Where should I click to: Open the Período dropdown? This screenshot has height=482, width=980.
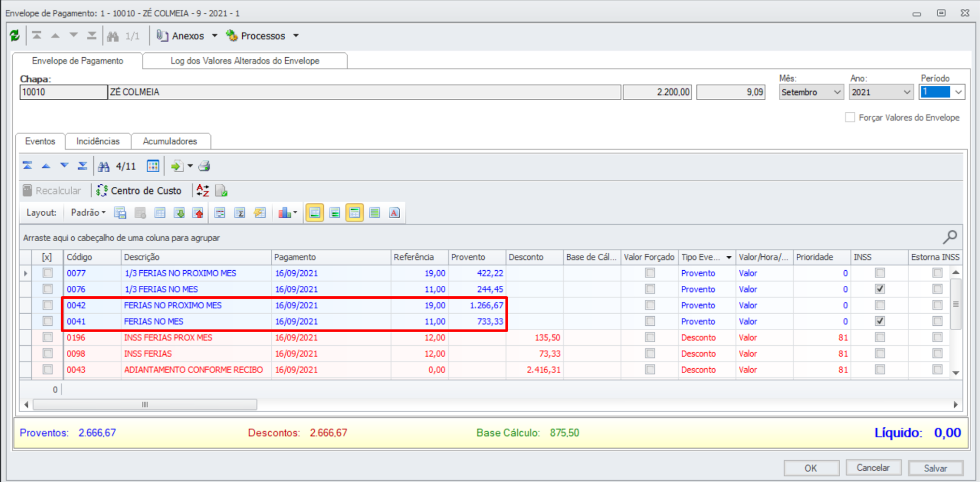(x=958, y=92)
